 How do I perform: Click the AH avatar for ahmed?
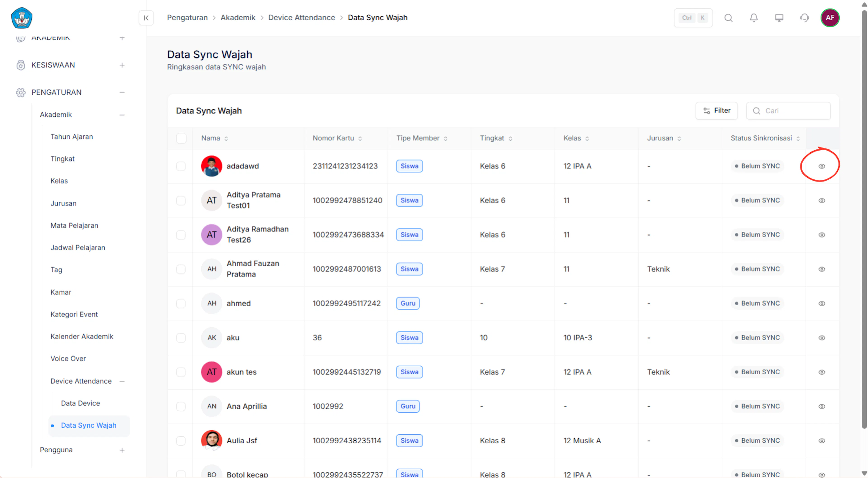tap(211, 303)
